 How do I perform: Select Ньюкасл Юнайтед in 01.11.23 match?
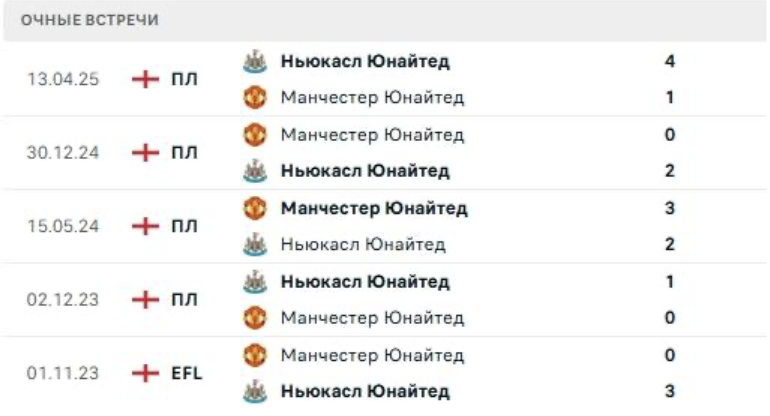coord(365,391)
